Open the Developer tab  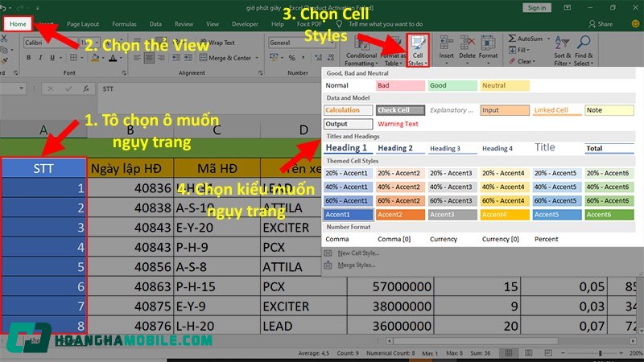[x=245, y=24]
